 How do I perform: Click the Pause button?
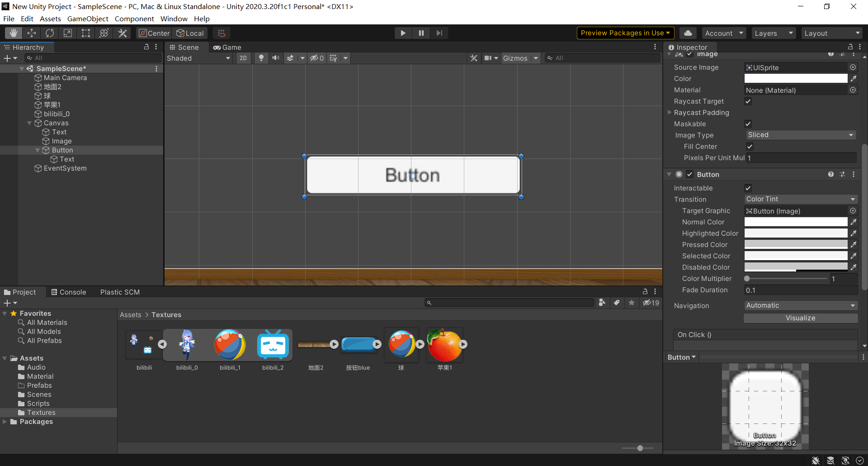pyautogui.click(x=421, y=33)
